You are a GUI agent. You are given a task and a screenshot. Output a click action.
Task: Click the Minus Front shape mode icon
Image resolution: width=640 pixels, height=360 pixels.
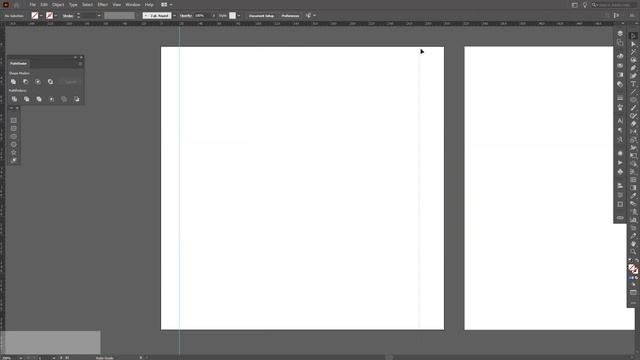(26, 82)
